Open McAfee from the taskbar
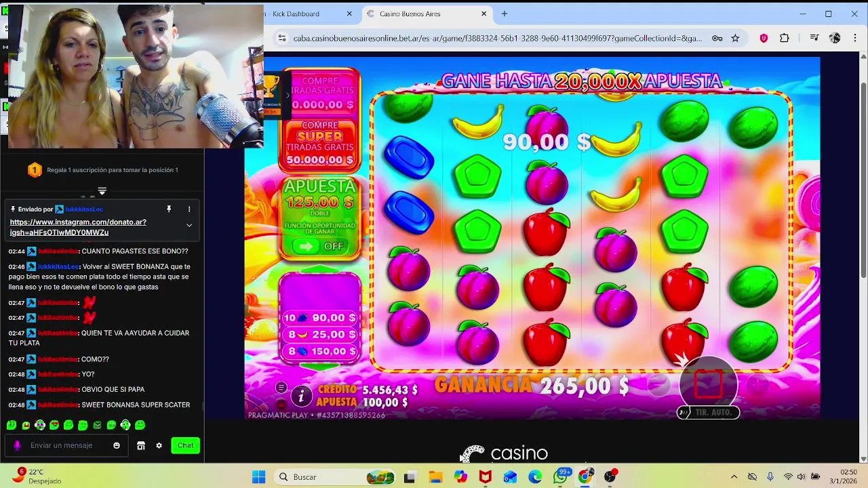 coord(485,477)
